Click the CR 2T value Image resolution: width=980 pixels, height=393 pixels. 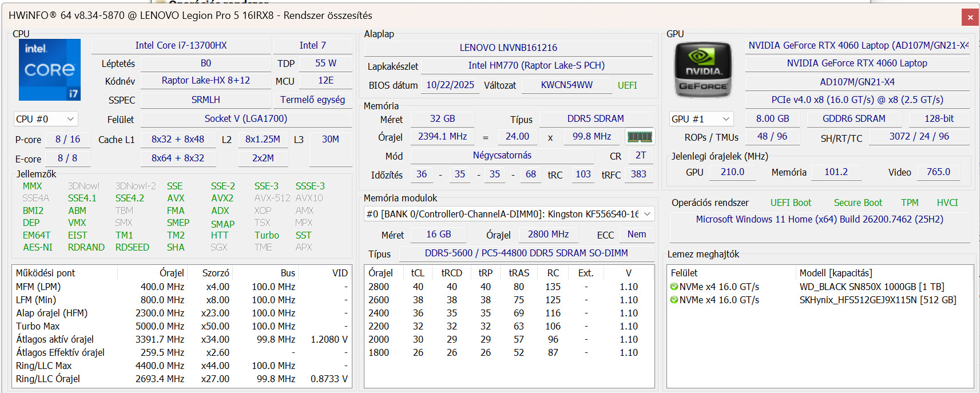tap(641, 155)
